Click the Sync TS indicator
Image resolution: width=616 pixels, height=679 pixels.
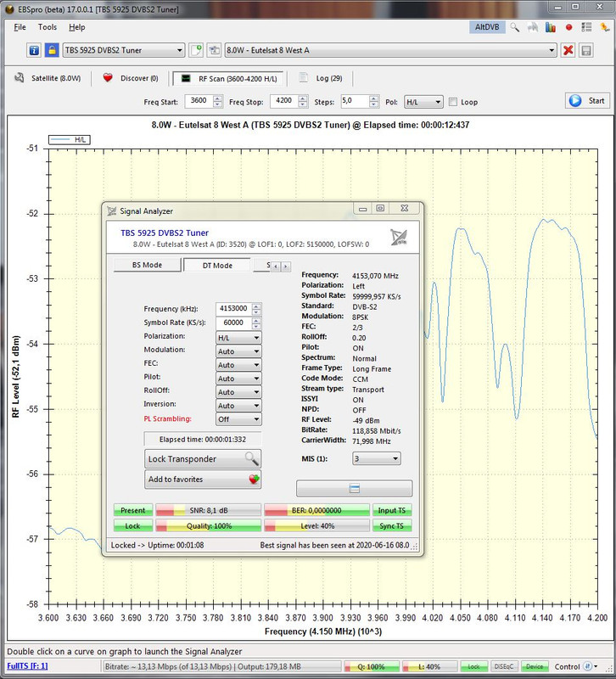[x=392, y=525]
